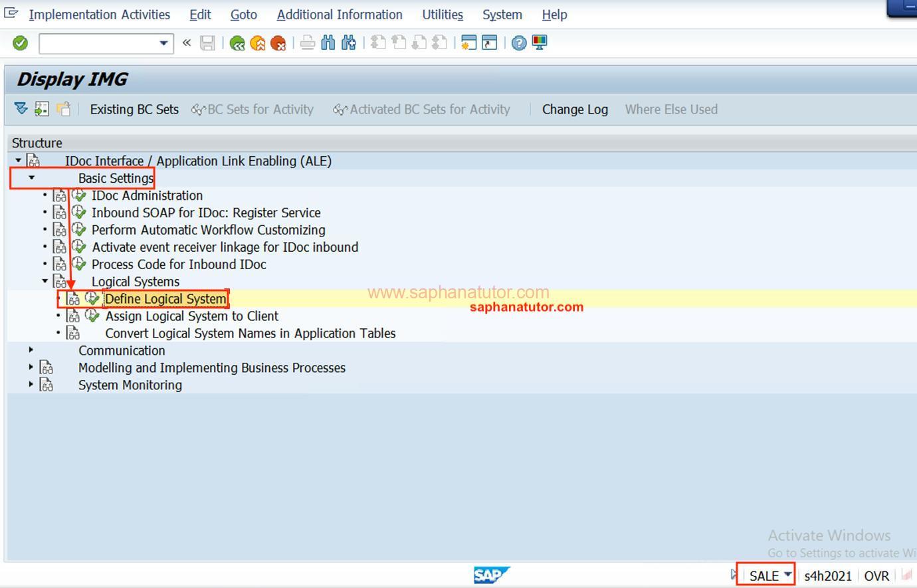Open the command field dropdown arrow
917x588 pixels.
[x=163, y=43]
